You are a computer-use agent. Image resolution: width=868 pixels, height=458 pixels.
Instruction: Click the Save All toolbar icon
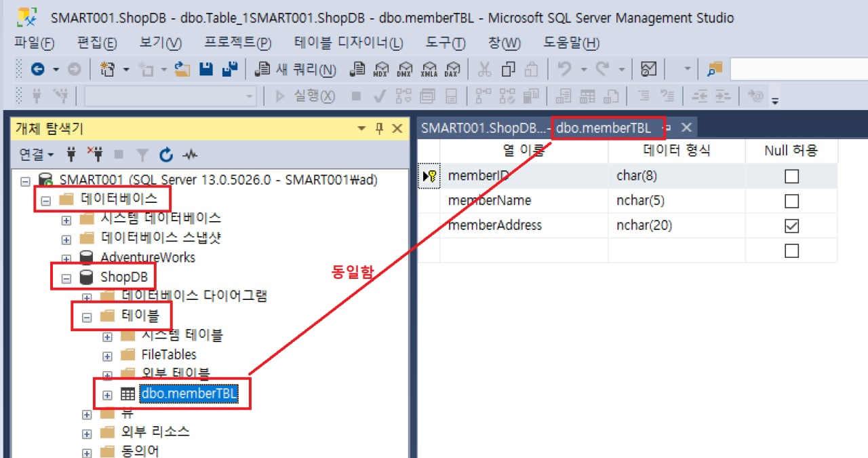(230, 69)
